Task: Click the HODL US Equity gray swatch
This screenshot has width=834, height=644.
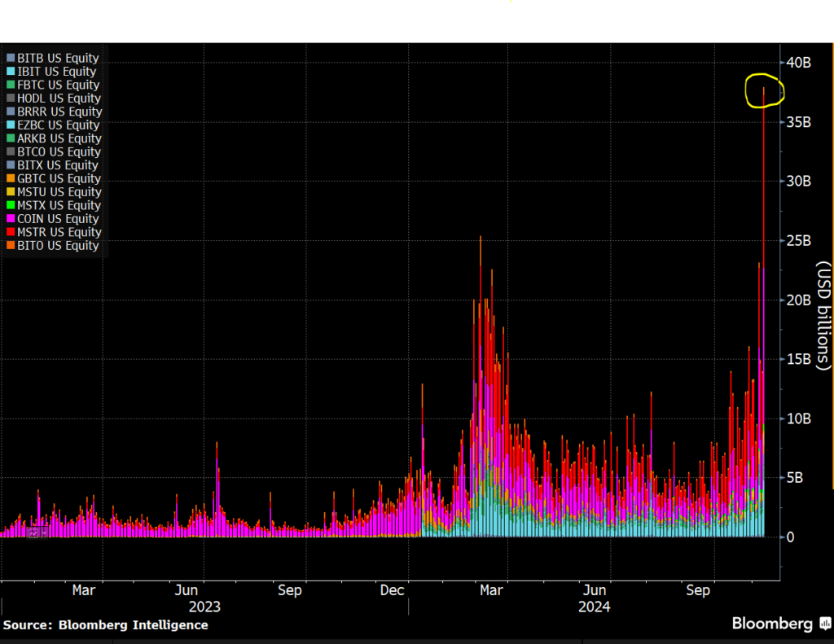Action: click(x=11, y=98)
